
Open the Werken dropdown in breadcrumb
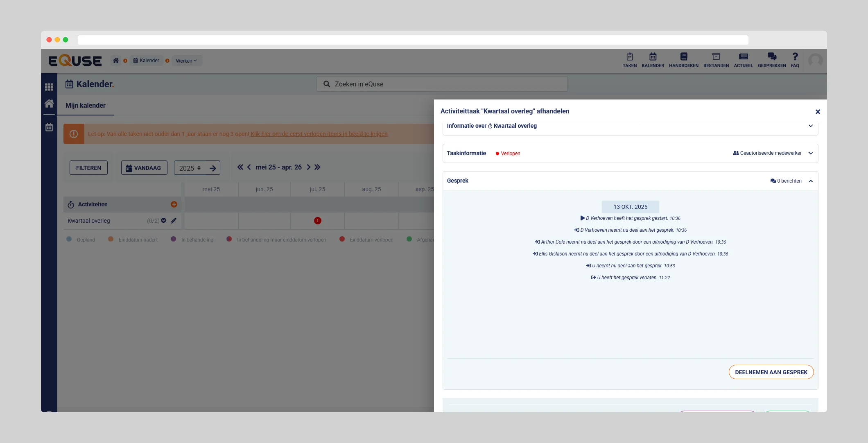[186, 61]
